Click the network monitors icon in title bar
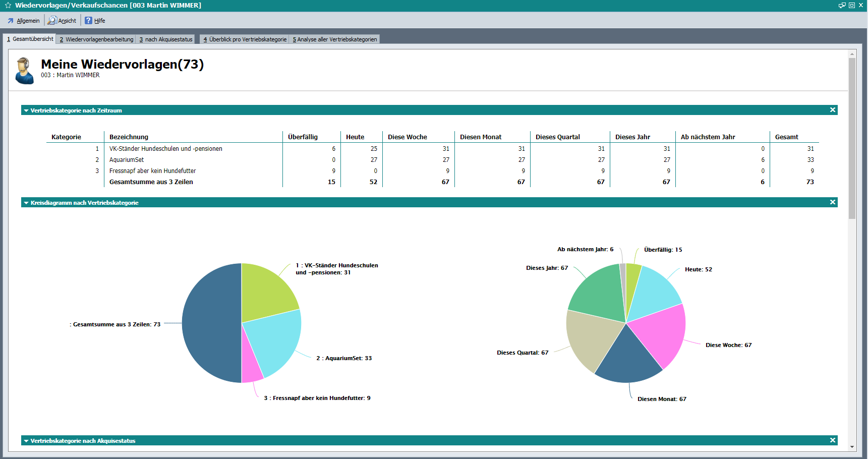The width and height of the screenshot is (868, 459). [x=842, y=5]
